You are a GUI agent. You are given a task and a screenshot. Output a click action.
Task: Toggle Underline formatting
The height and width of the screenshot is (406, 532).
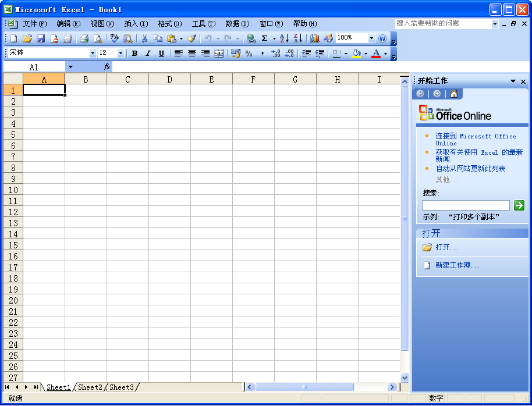click(x=161, y=54)
